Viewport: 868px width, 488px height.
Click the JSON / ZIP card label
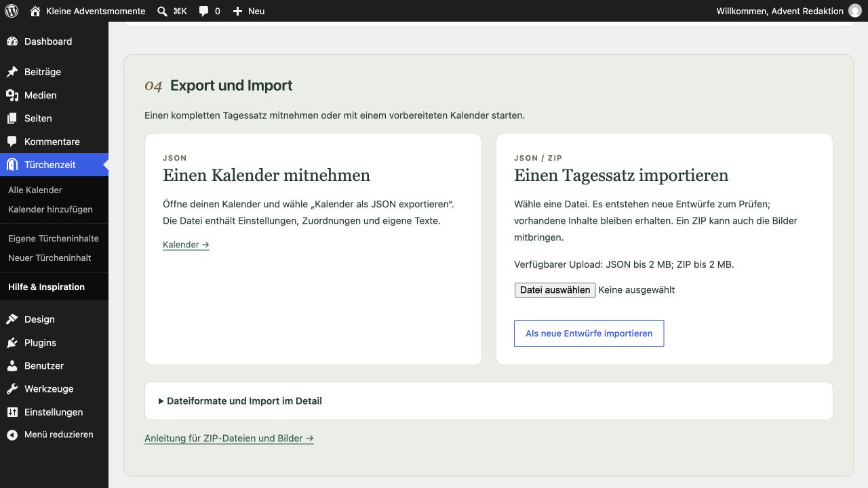click(x=538, y=158)
